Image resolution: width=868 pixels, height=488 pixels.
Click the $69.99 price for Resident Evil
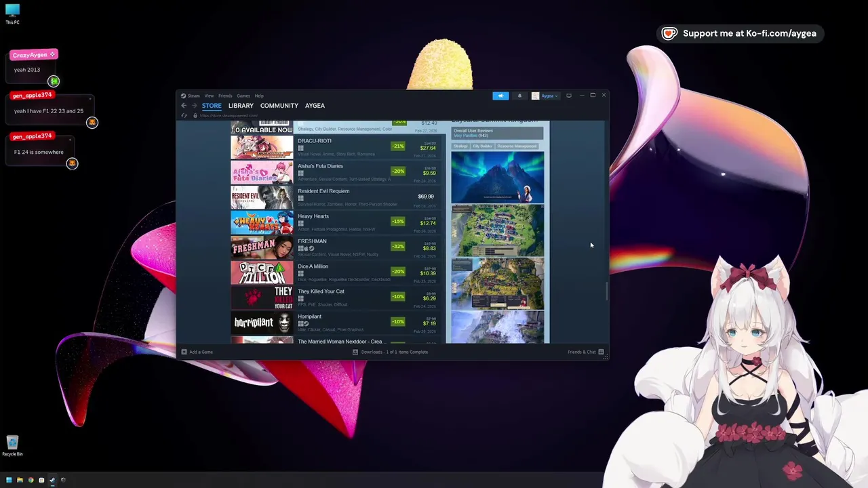coord(426,197)
